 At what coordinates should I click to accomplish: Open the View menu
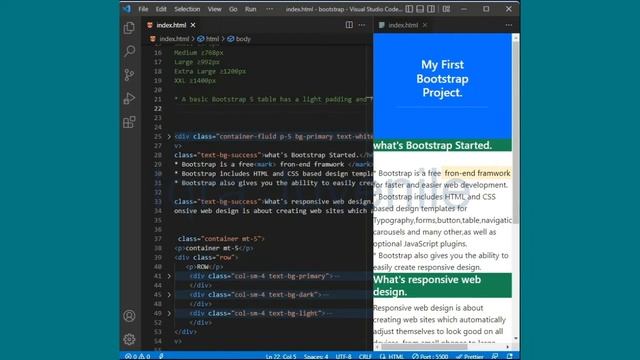pos(214,9)
